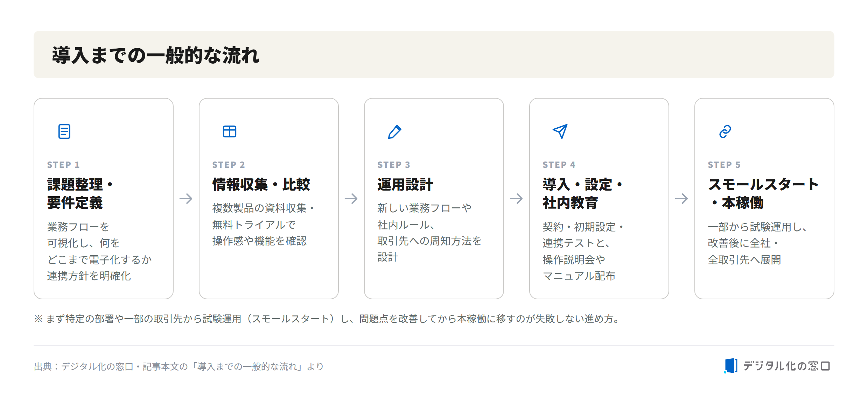
Task: Click arrow between STEP 3 and STEP 4
Action: click(x=516, y=199)
